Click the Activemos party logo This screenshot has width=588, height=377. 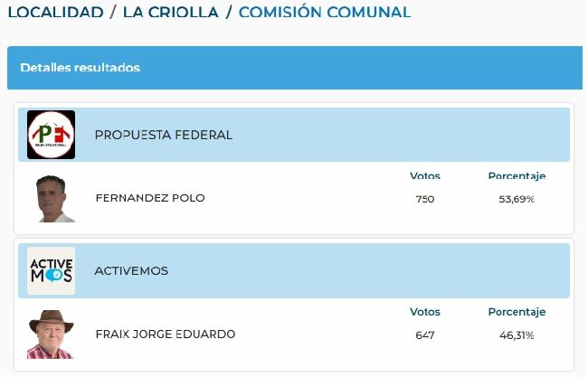click(51, 270)
